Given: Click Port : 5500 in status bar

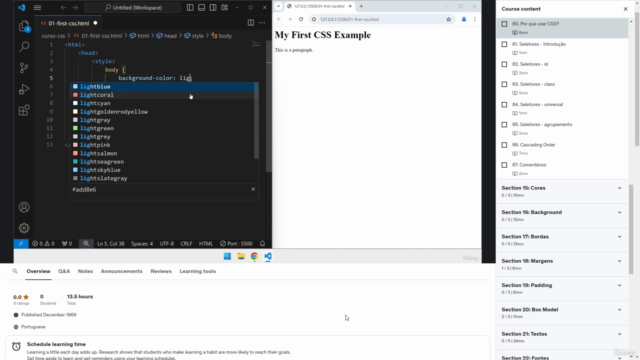Looking at the screenshot, I should 236,244.
